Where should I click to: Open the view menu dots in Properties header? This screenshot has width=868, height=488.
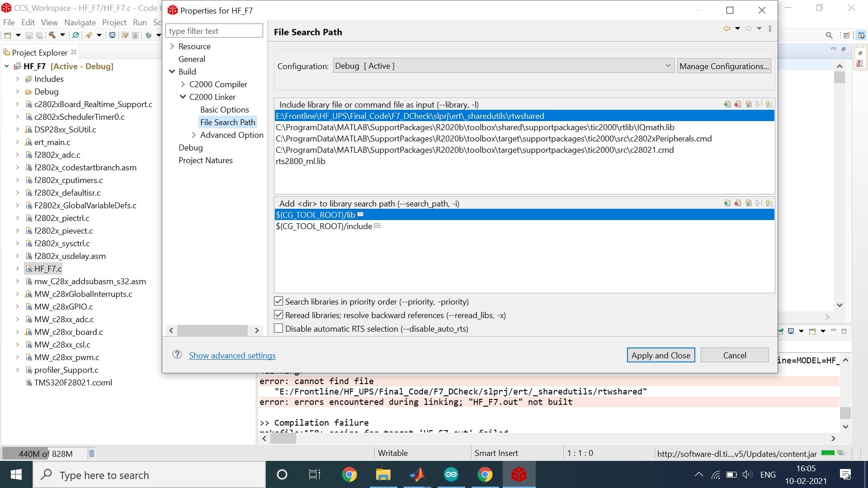coord(770,28)
